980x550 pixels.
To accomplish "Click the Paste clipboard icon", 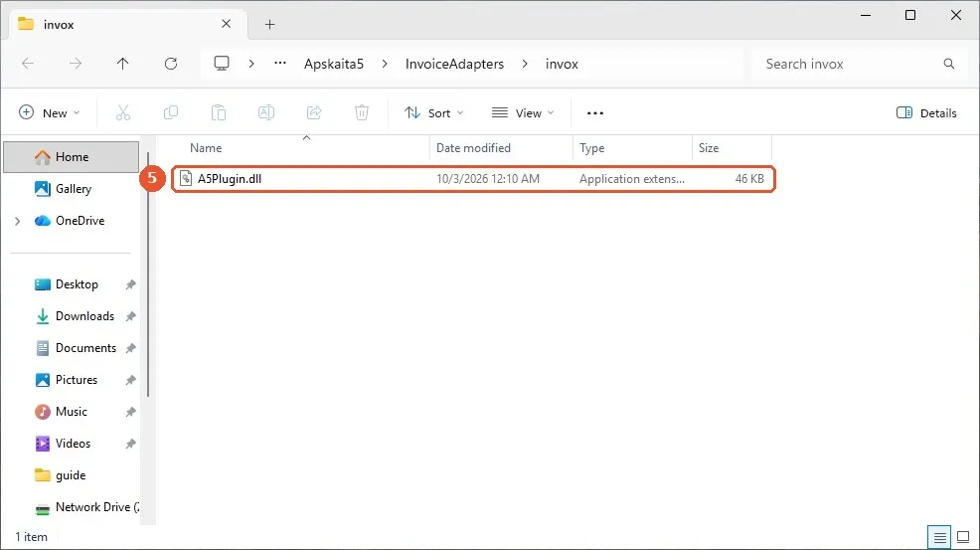I will pyautogui.click(x=218, y=112).
